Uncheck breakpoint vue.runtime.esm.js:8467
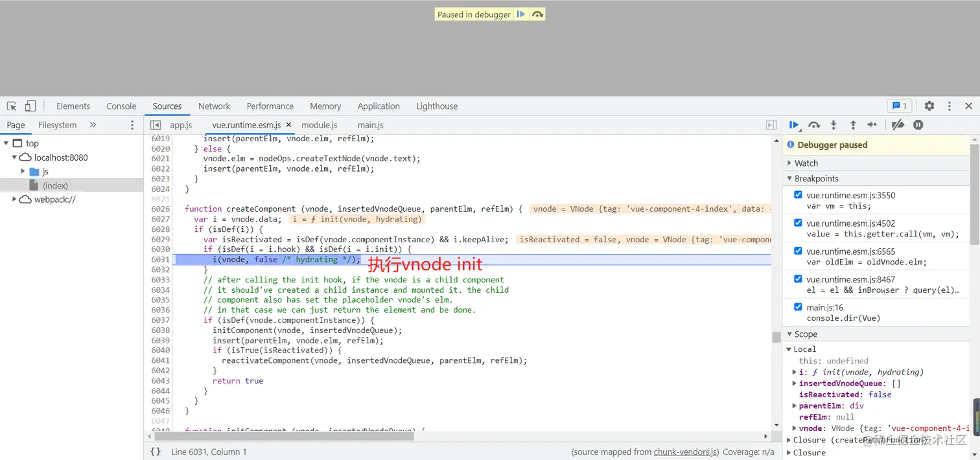Screen dimensions: 980x460 coord(798,279)
